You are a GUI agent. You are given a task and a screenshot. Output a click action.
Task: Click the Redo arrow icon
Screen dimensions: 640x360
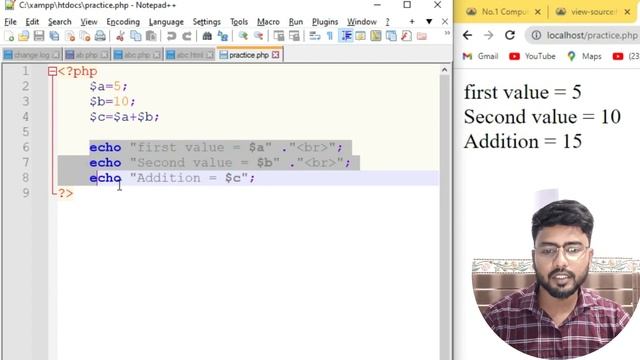point(187,36)
